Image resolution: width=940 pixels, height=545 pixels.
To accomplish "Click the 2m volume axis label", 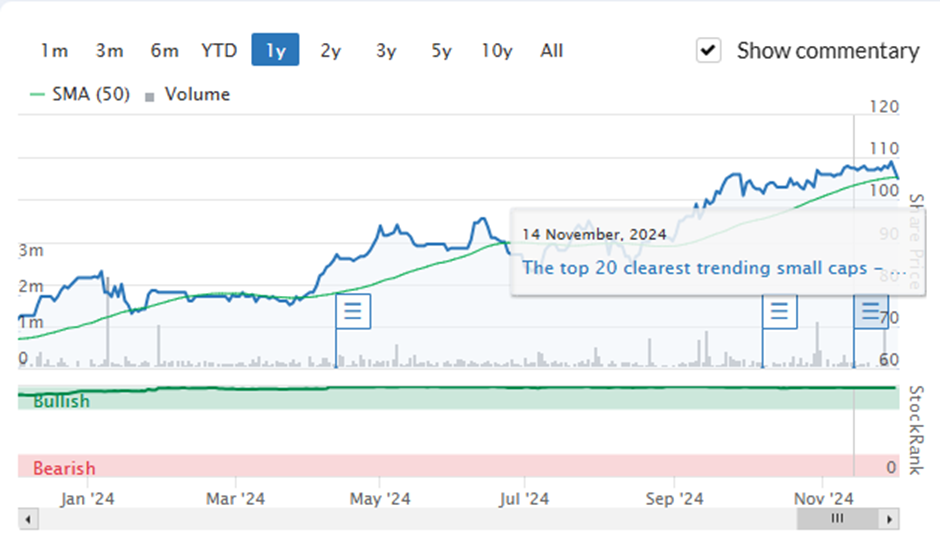I will 31,286.
